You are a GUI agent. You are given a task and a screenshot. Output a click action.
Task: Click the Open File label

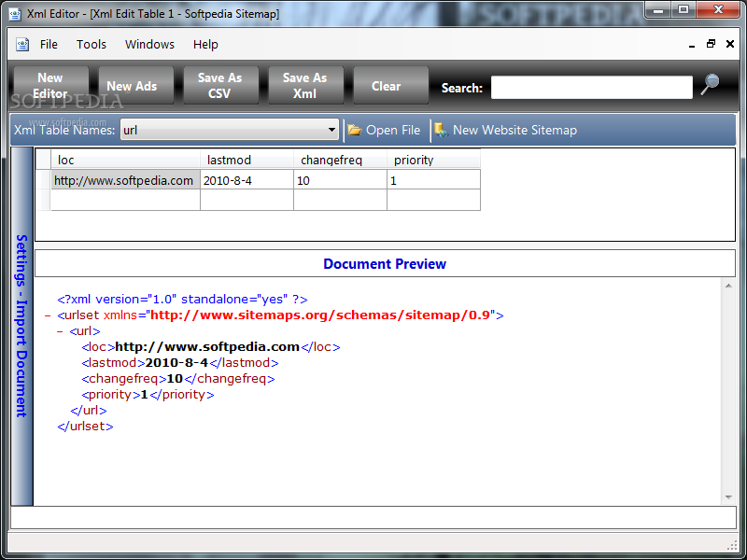tap(393, 130)
